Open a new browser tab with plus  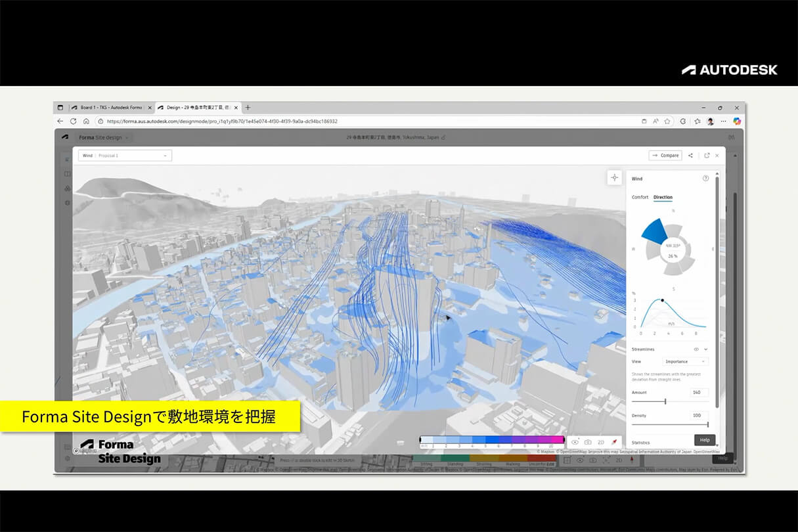tap(248, 107)
